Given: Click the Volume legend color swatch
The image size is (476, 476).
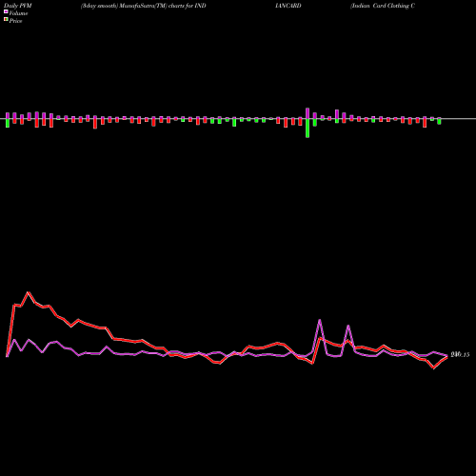Looking at the screenshot, I should click(x=6, y=12).
